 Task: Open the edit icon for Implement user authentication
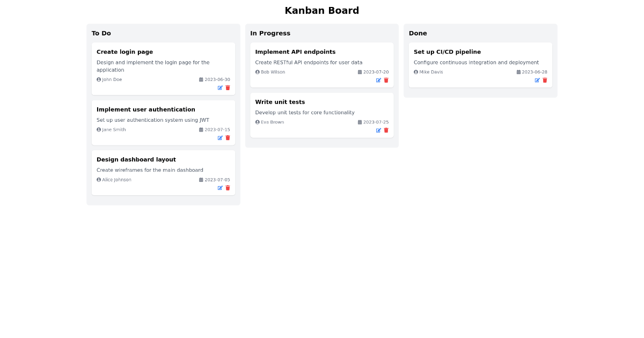[220, 138]
